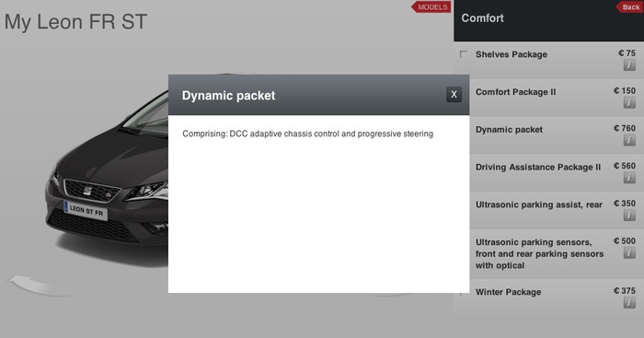Screen dimensions: 644x338
Task: Click the Dynamic packet dialog title
Action: point(228,96)
